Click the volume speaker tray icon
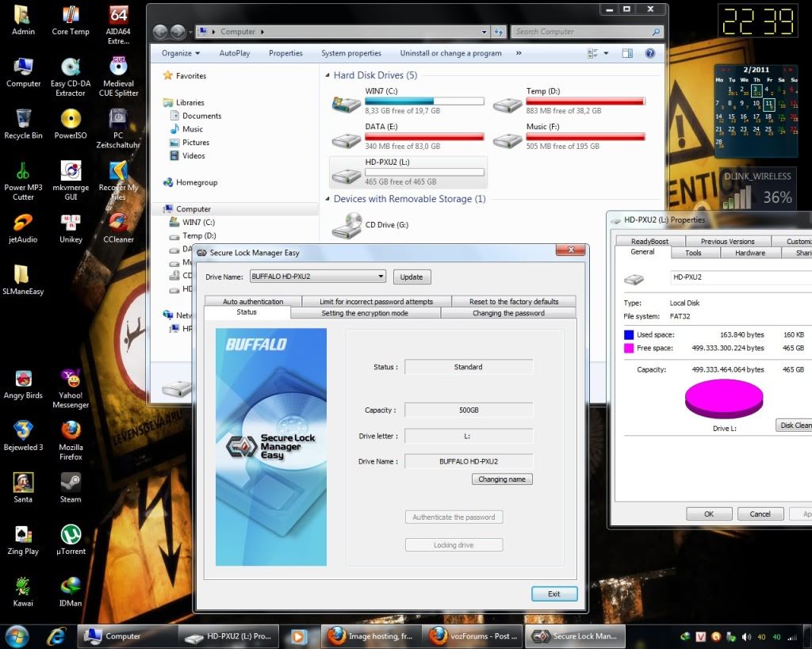The image size is (812, 649). coord(746,636)
